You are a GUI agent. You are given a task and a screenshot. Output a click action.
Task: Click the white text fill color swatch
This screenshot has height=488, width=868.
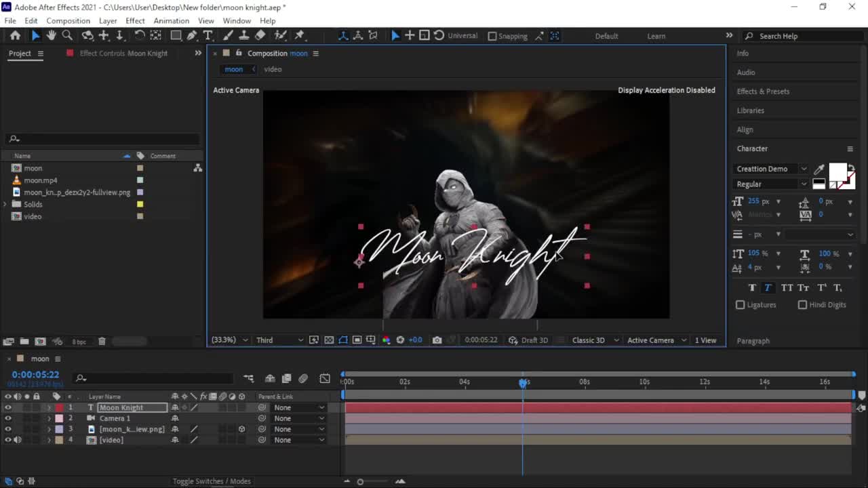[x=837, y=171]
